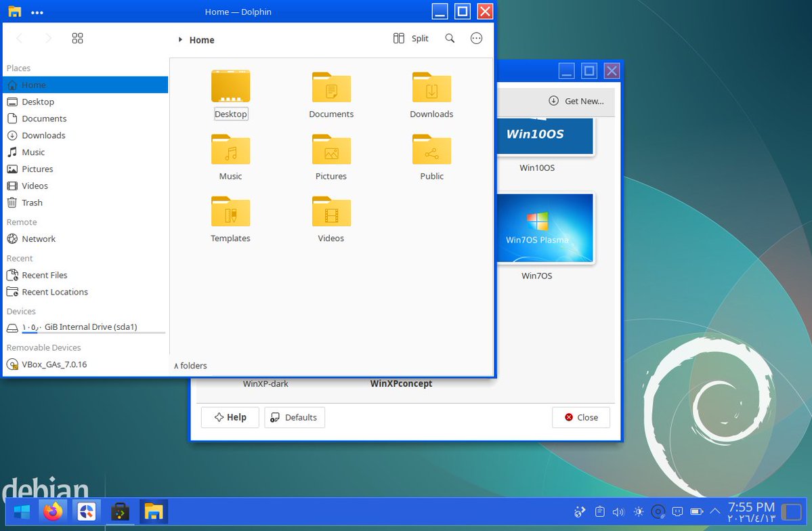
Task: Close the settings dialog via Close button
Action: [x=581, y=417]
